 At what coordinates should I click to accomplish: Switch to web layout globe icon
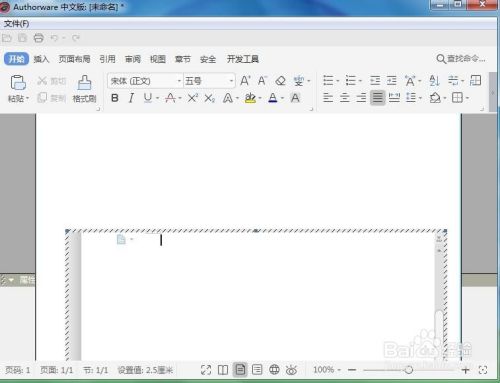pos(274,370)
